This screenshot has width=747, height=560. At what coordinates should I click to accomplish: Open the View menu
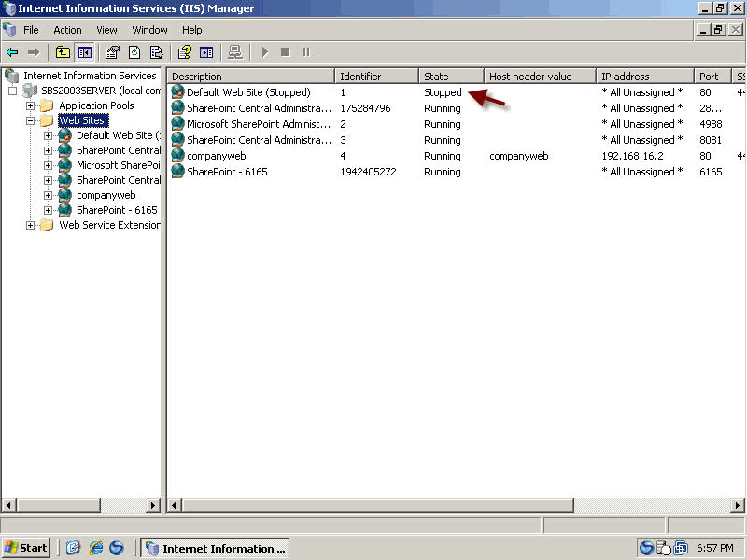106,30
